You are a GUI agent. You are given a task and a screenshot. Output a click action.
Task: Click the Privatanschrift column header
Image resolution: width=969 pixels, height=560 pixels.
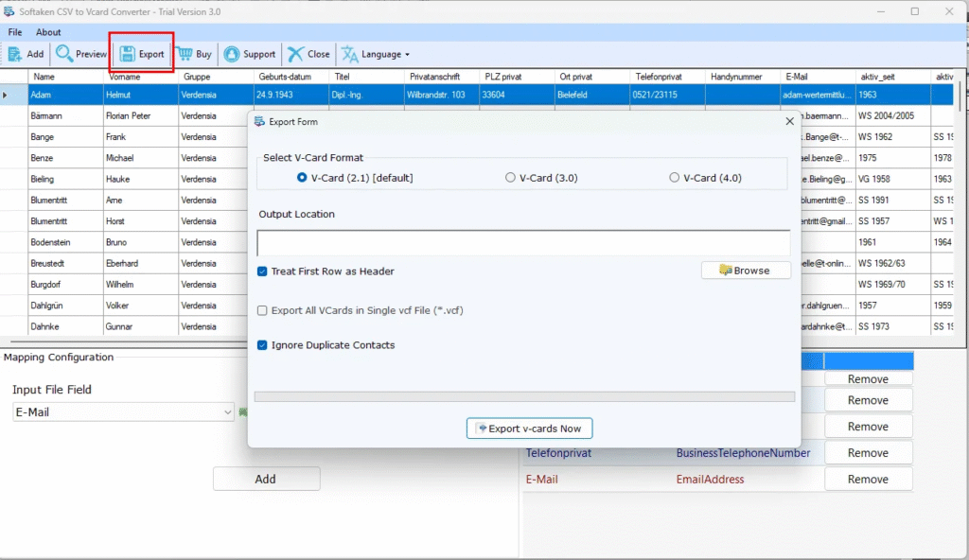click(x=442, y=77)
